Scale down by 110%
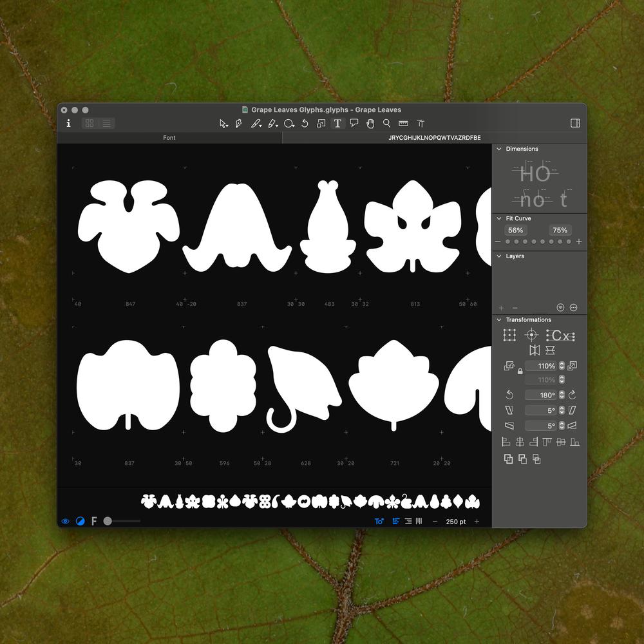This screenshot has width=644, height=644. [509, 366]
